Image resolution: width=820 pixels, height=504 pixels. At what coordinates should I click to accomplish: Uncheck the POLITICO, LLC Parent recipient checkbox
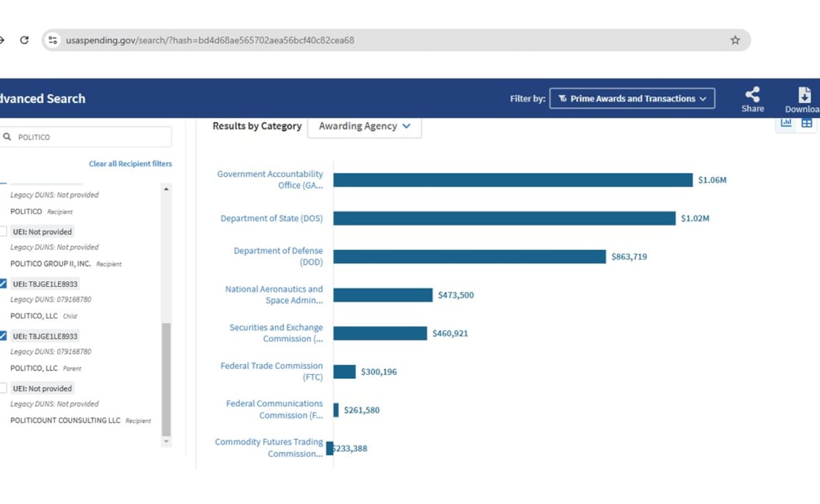click(x=3, y=336)
